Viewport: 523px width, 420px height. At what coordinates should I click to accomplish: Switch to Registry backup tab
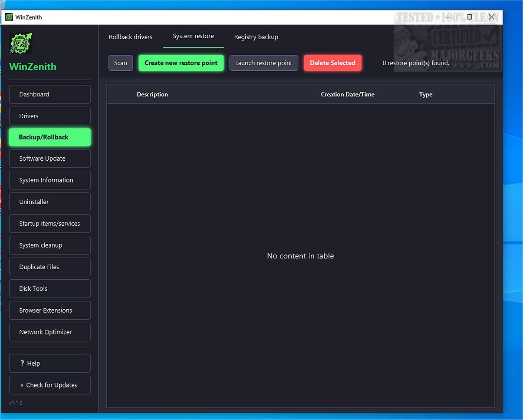click(x=256, y=37)
